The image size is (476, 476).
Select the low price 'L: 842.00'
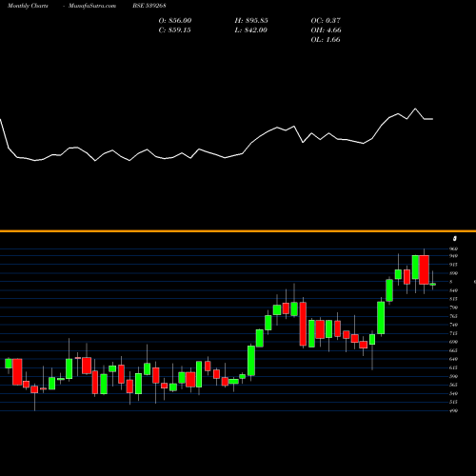click(251, 30)
